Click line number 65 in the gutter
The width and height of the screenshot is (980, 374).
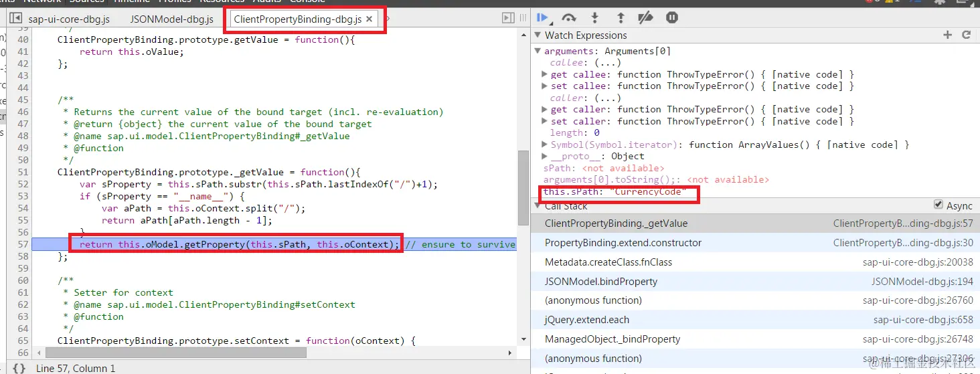(23, 341)
